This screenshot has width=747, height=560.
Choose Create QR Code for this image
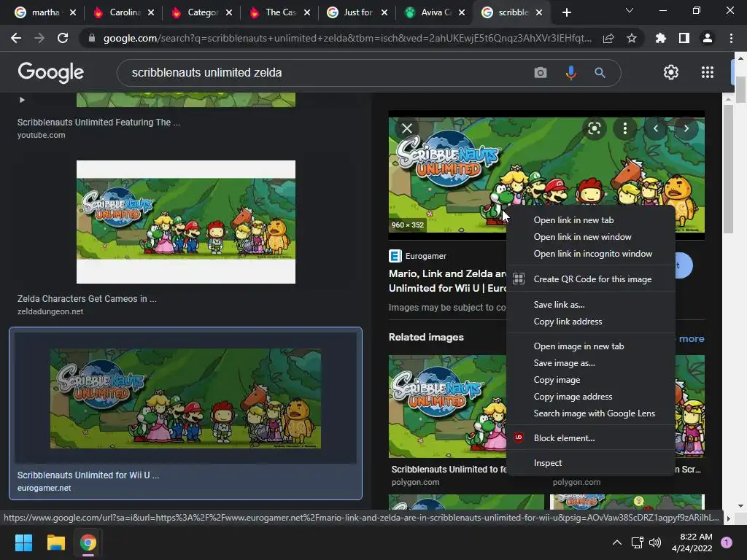591,279
